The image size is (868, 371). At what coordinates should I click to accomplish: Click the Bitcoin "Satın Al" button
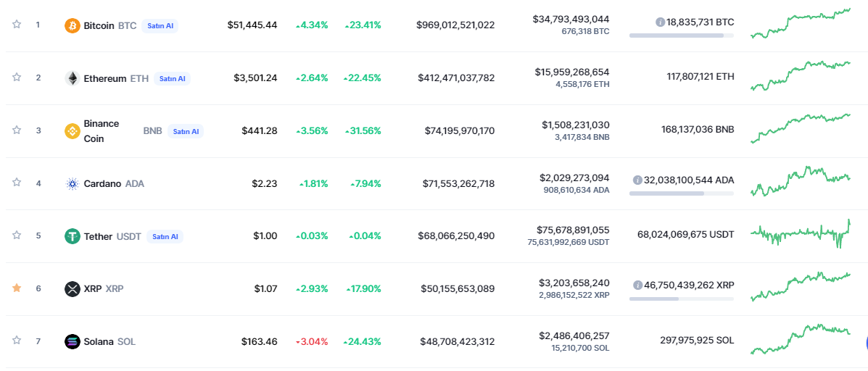[160, 25]
